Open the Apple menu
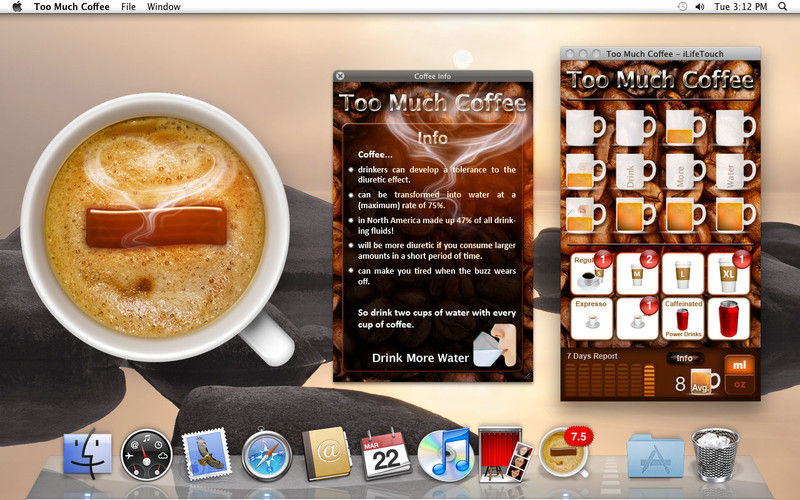800x500 pixels. click(x=17, y=7)
